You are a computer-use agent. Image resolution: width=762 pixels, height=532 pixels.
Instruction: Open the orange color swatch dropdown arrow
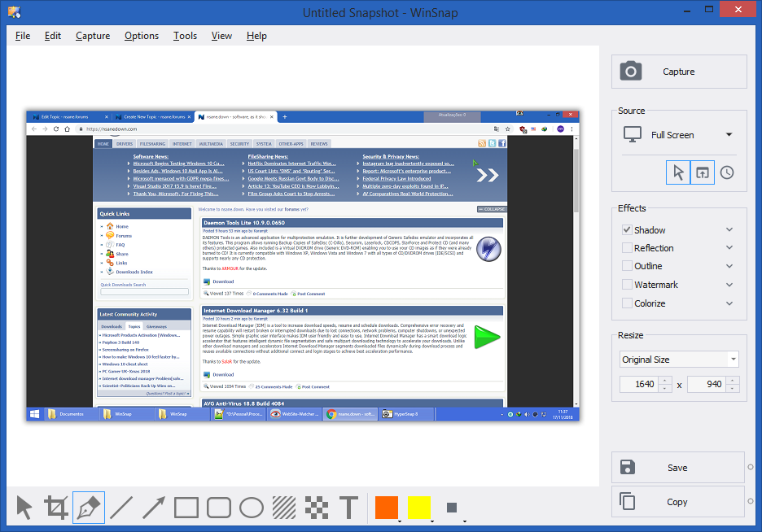(400, 521)
